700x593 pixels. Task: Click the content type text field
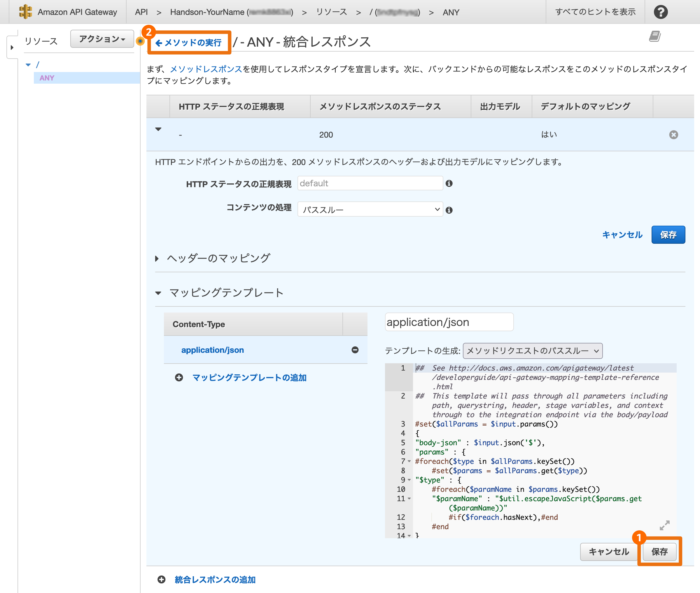click(449, 322)
